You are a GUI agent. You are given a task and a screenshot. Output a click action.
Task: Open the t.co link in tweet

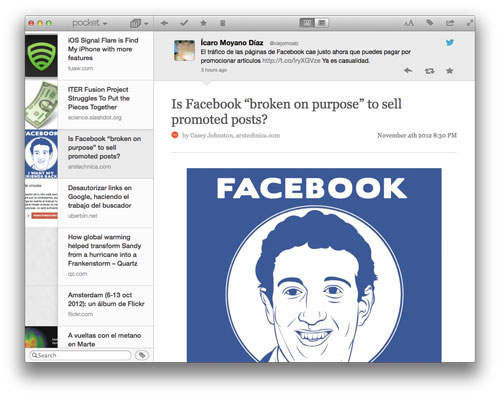tap(291, 61)
